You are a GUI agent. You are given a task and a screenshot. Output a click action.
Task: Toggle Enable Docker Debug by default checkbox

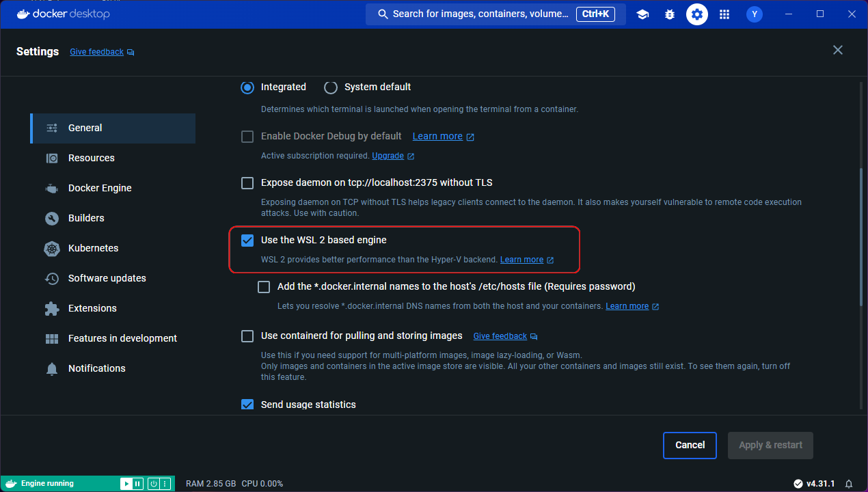(247, 137)
